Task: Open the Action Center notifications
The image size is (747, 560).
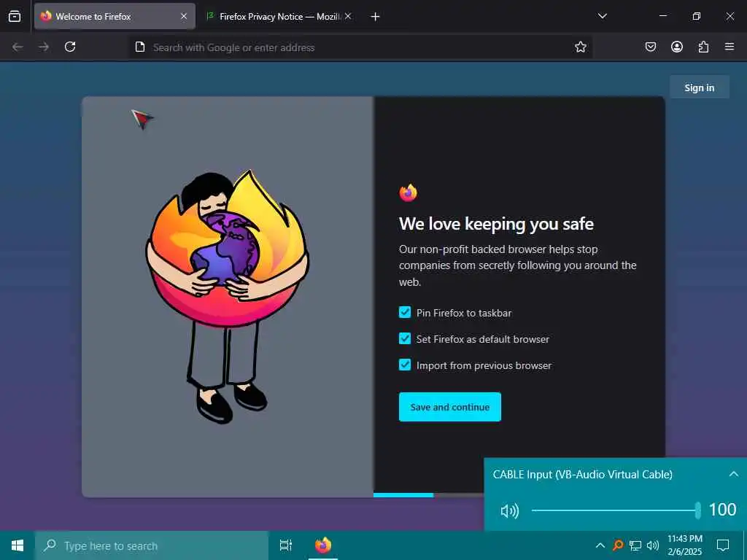Action: (723, 545)
